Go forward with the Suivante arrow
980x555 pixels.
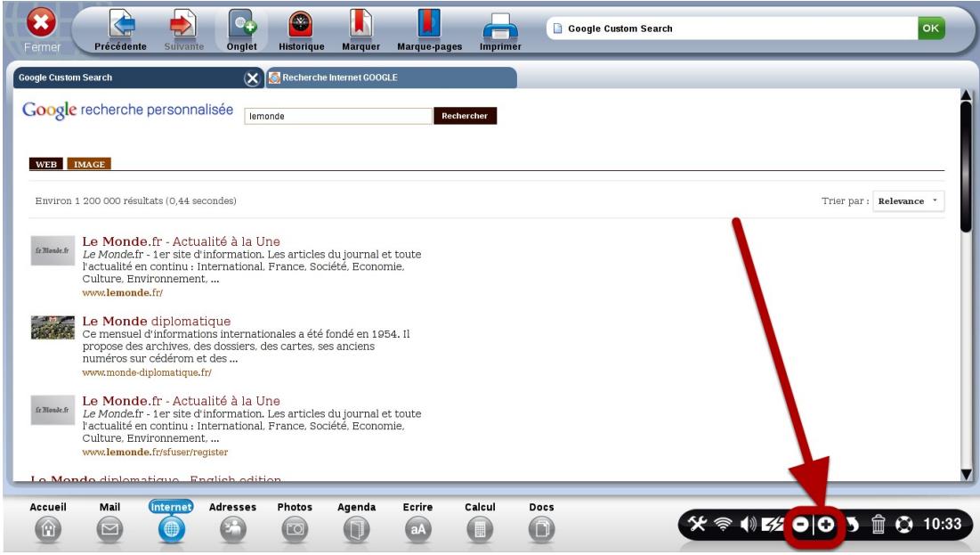point(183,24)
